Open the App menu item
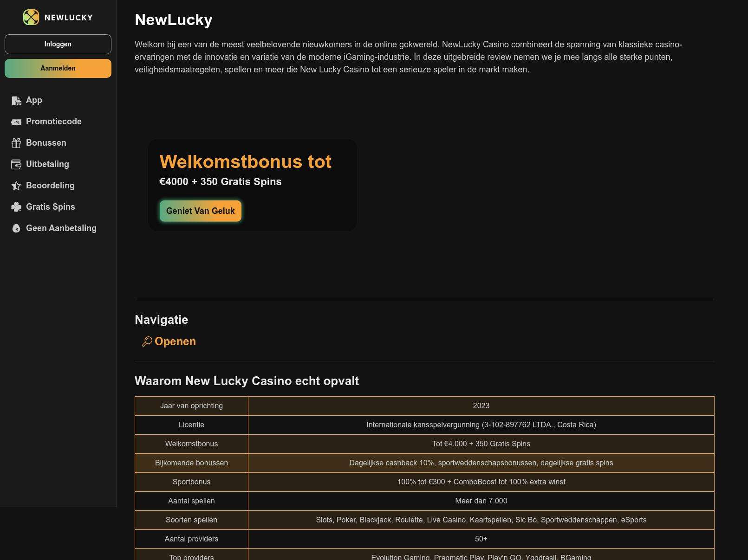The height and width of the screenshot is (560, 748). tap(34, 100)
